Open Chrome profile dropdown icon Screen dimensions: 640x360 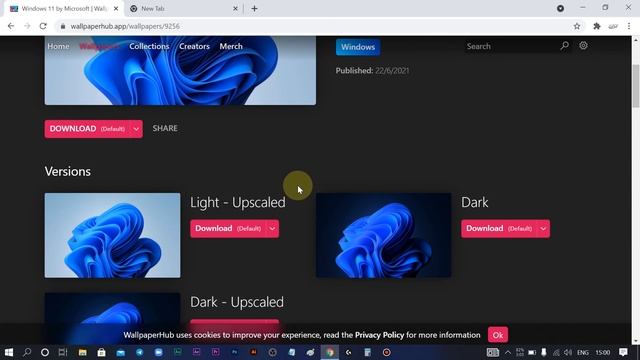(x=560, y=9)
